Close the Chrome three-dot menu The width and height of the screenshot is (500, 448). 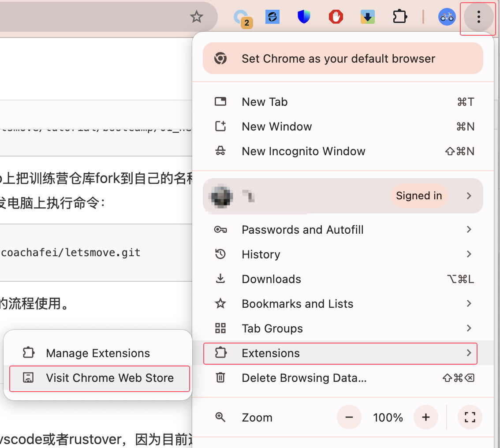(x=478, y=17)
